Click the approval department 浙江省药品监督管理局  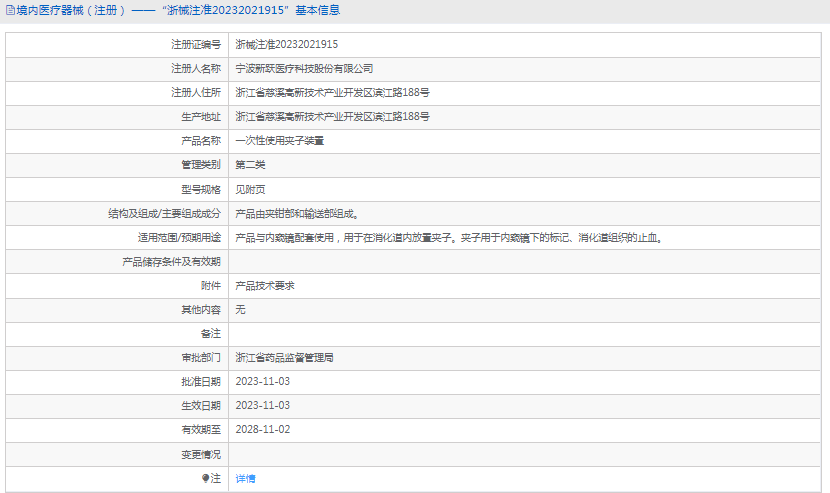(x=284, y=358)
